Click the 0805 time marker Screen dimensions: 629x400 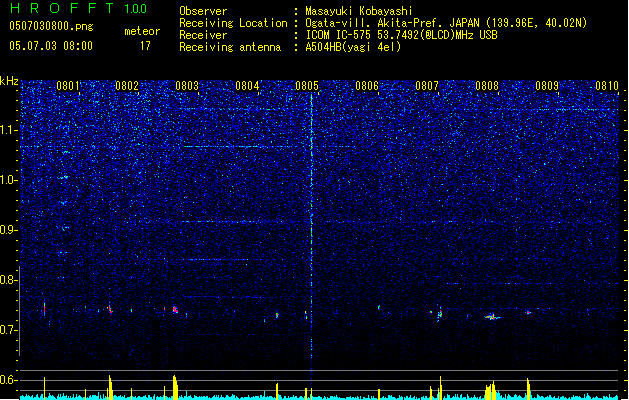(x=307, y=86)
